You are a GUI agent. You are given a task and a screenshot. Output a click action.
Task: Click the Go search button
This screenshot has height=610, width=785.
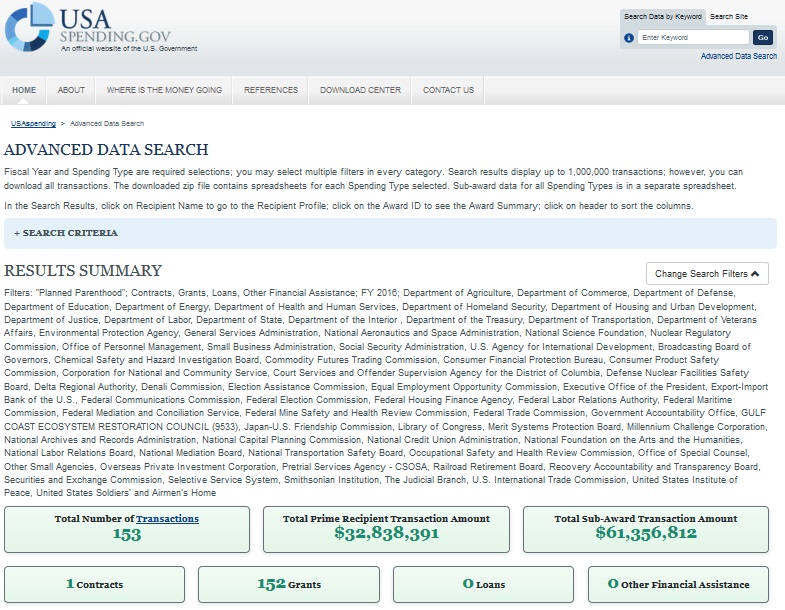(x=762, y=38)
